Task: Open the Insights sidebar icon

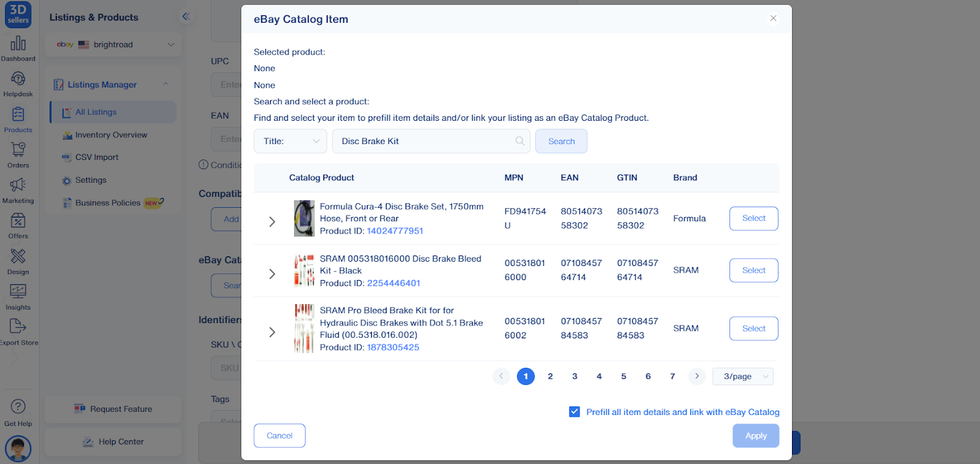Action: click(x=18, y=297)
